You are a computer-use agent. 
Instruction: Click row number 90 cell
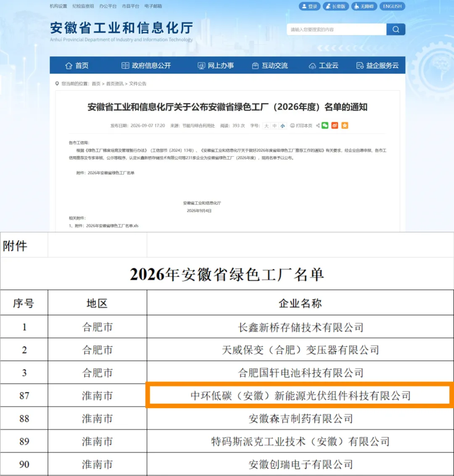pos(24,464)
